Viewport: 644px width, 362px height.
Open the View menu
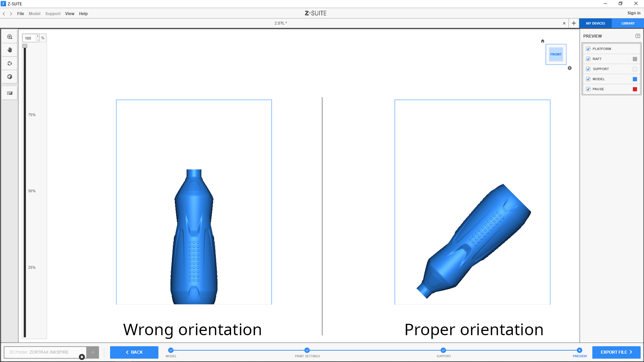[x=69, y=14]
